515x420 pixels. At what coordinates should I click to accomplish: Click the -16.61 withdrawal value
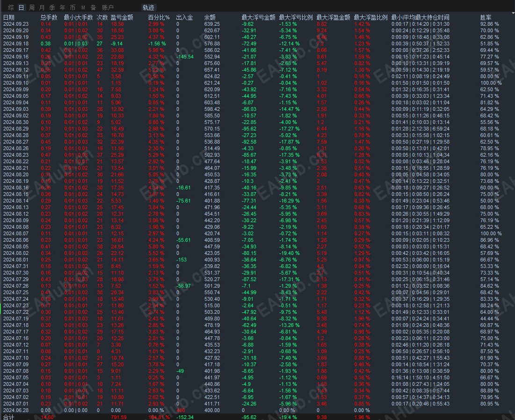pos(183,188)
